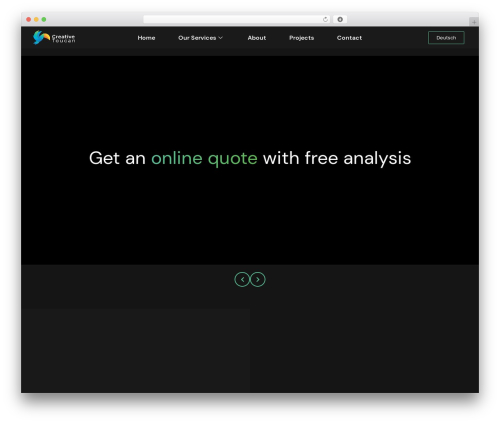Image resolution: width=500 pixels, height=423 pixels.
Task: Advance to the next slide arrow
Action: coord(258,279)
